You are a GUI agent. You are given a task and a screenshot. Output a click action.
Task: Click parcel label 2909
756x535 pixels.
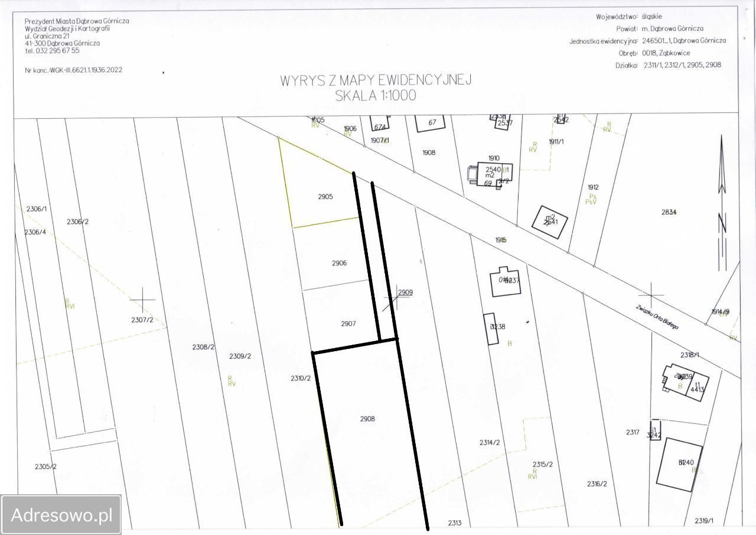[405, 292]
